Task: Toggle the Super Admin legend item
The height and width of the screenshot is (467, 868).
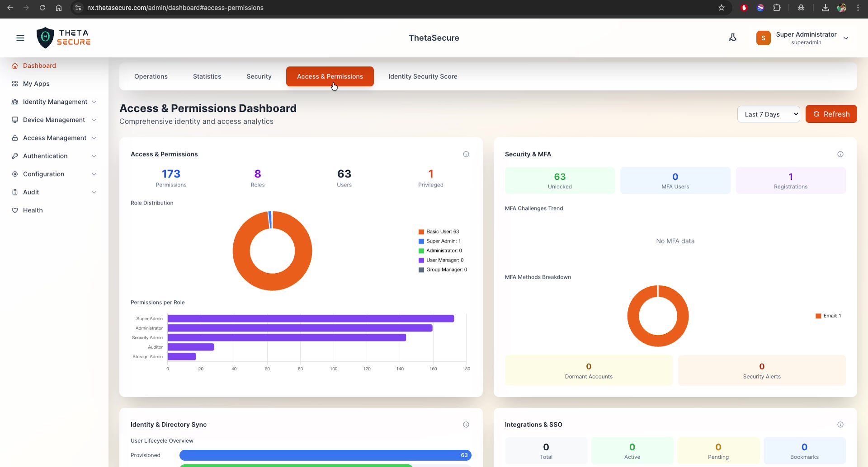Action: pos(443,241)
